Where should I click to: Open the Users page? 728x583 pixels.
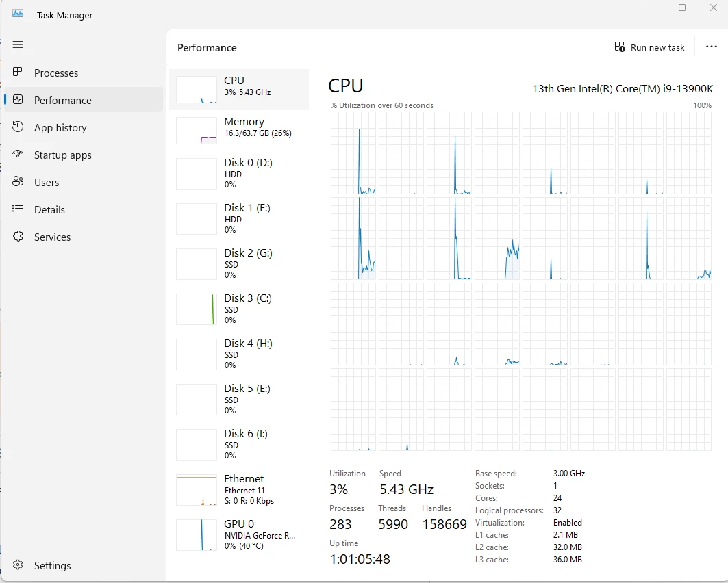point(84,182)
